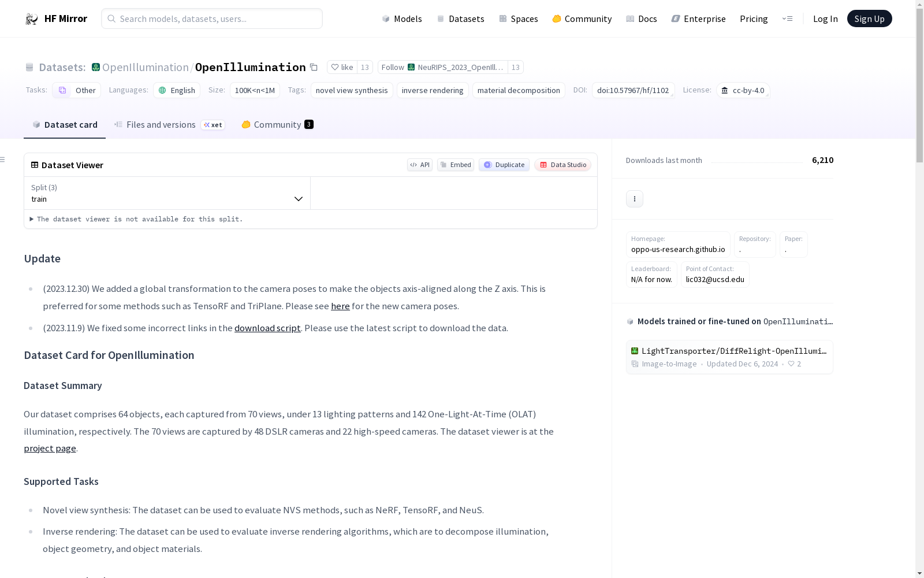Click the Repository link box

click(755, 244)
